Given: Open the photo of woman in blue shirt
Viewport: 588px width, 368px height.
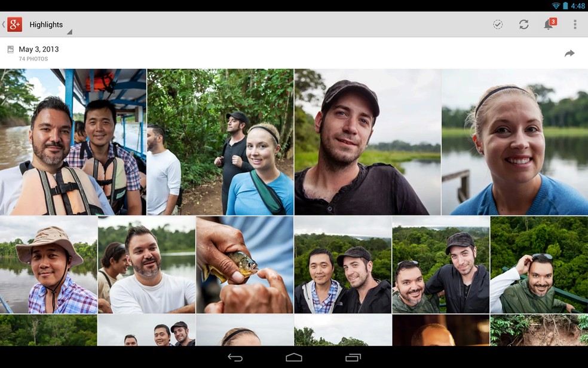Looking at the screenshot, I should pyautogui.click(x=513, y=142).
